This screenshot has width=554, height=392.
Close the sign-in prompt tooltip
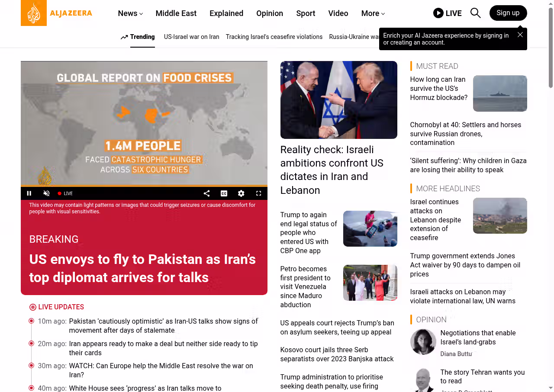(520, 35)
